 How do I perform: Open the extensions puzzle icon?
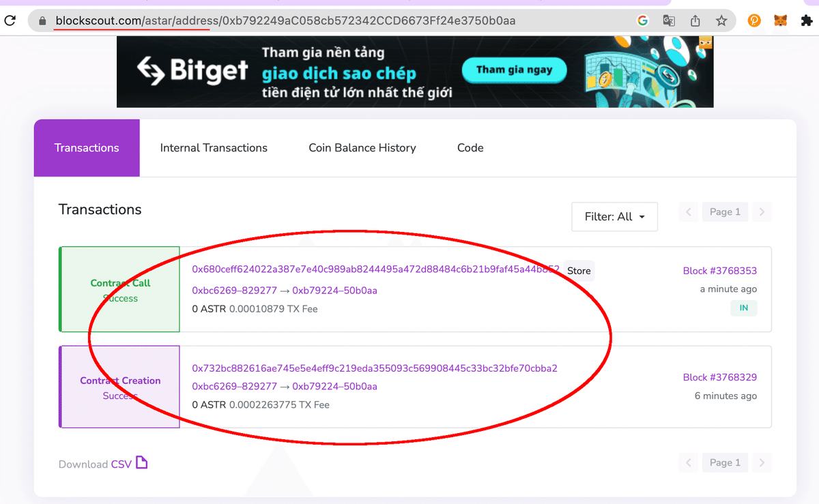[x=806, y=20]
